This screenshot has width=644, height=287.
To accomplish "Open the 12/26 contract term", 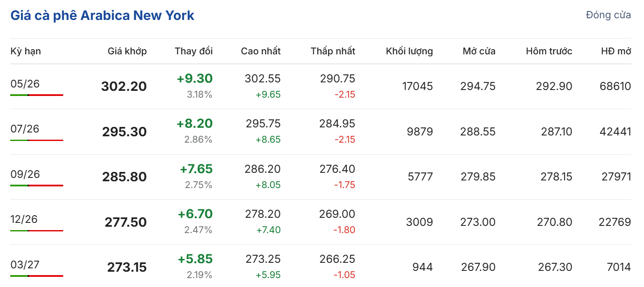I will [24, 219].
